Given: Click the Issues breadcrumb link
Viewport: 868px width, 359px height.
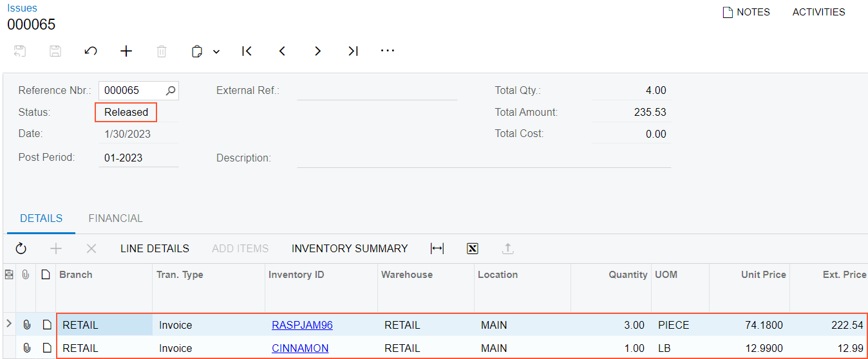Looking at the screenshot, I should click(x=23, y=8).
